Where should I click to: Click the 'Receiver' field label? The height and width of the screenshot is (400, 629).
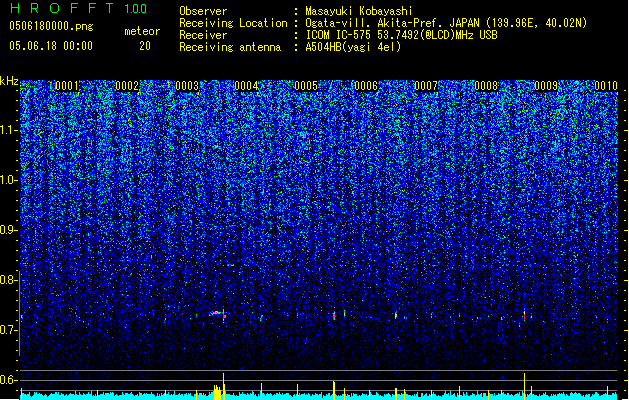(203, 35)
